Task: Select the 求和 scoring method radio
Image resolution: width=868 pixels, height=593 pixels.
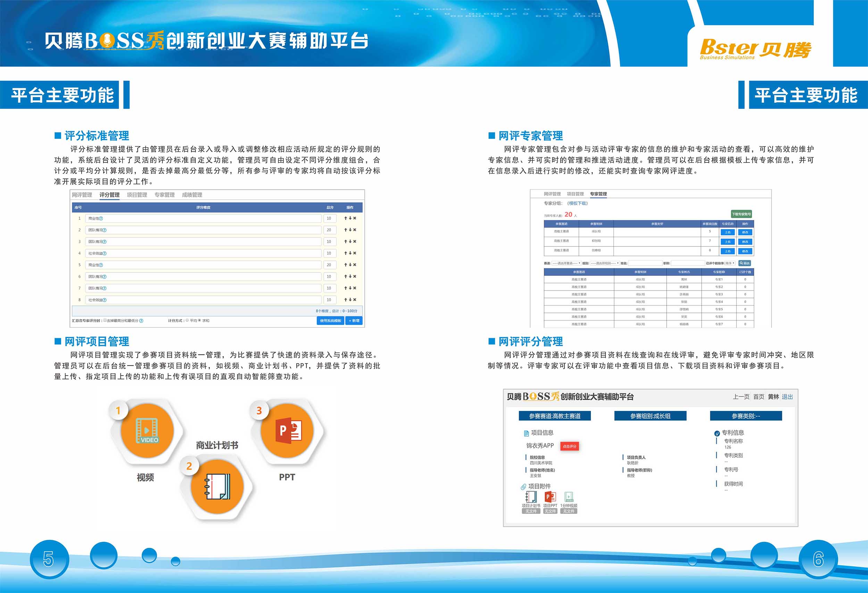Action: pyautogui.click(x=199, y=320)
